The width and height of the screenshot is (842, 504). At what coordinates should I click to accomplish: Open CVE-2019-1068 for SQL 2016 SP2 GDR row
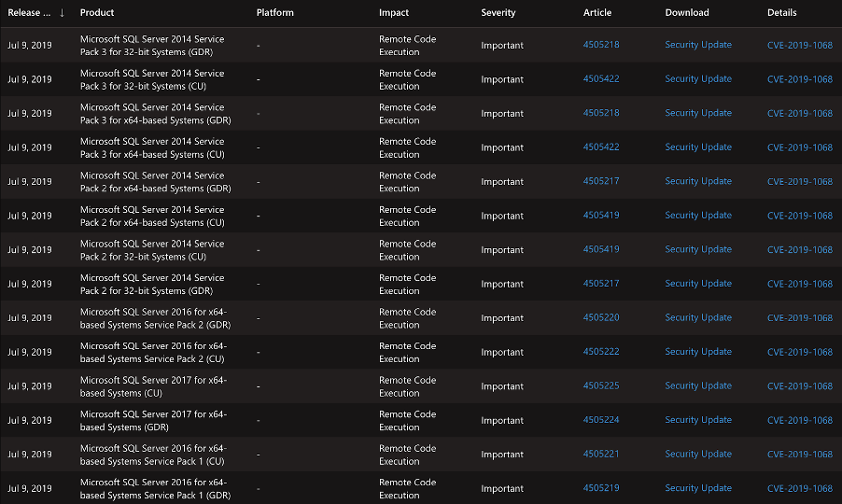pyautogui.click(x=800, y=318)
